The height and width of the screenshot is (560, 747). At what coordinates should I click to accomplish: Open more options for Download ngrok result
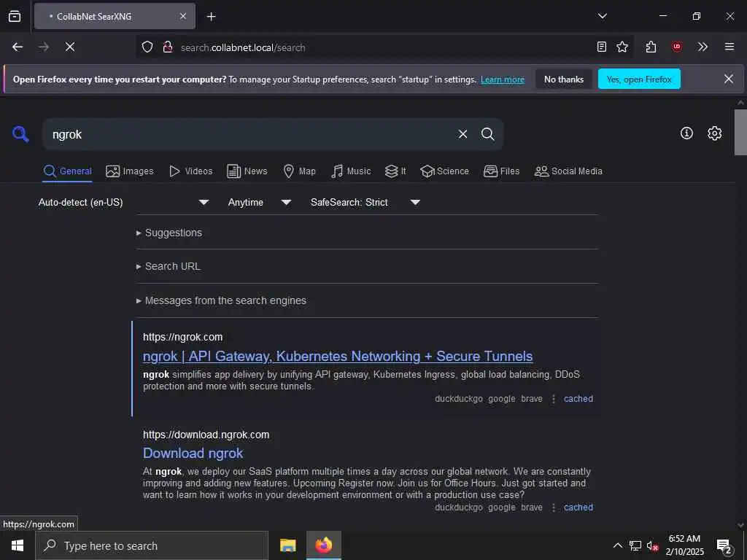click(554, 507)
